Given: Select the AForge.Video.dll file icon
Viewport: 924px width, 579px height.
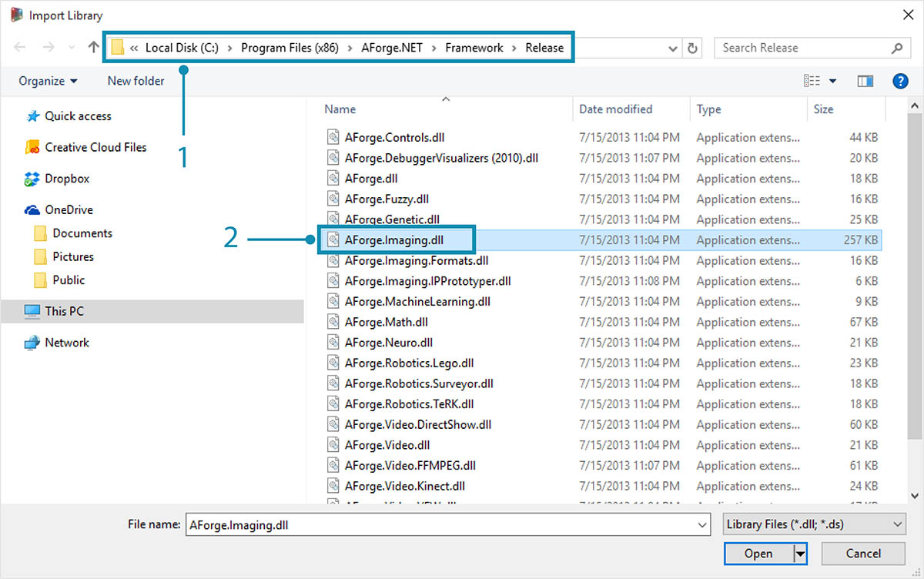Looking at the screenshot, I should click(x=333, y=445).
